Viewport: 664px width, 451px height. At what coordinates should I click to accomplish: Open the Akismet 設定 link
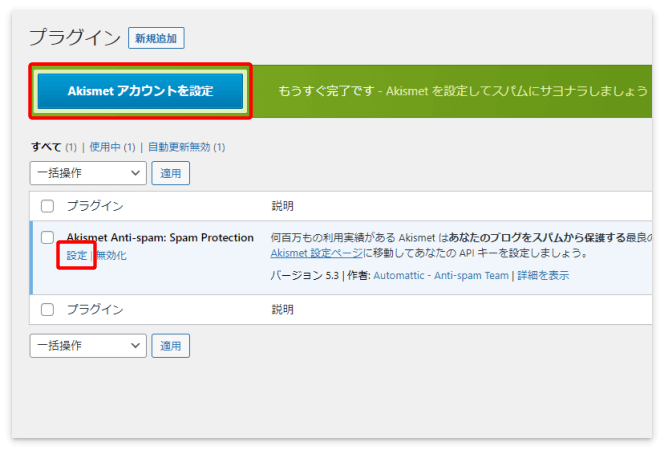pos(77,255)
